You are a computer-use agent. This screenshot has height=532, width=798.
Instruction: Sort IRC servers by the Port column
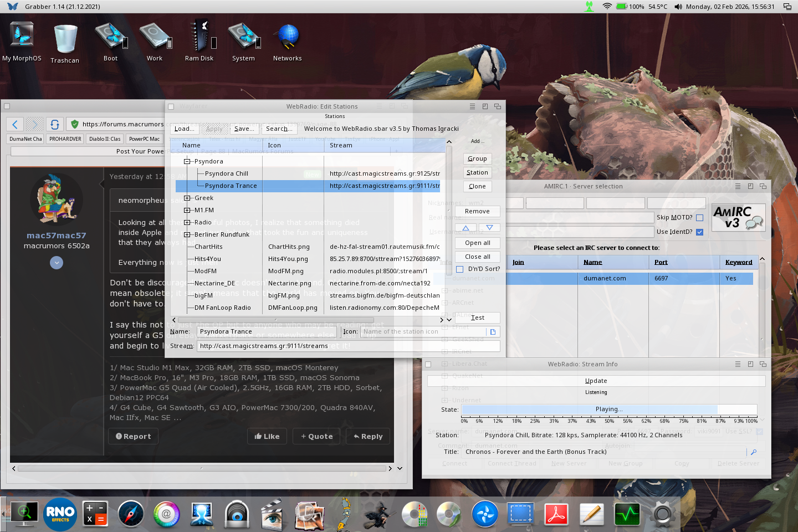(x=684, y=262)
